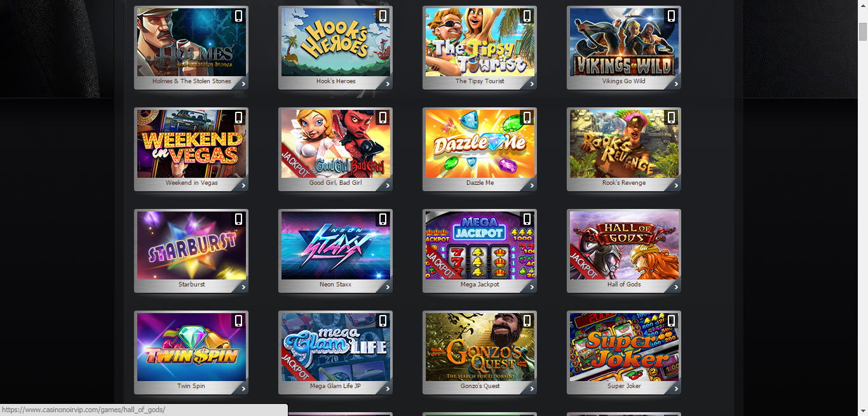
Task: Open Hall of Gods game thumbnail
Action: (624, 245)
